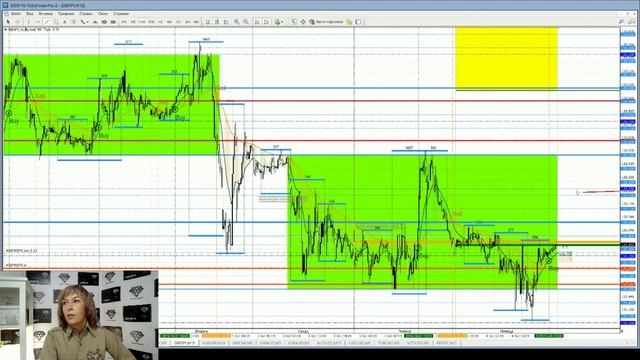This screenshot has height=360, width=640.
Task: Open the Сервис menu
Action: 86,13
